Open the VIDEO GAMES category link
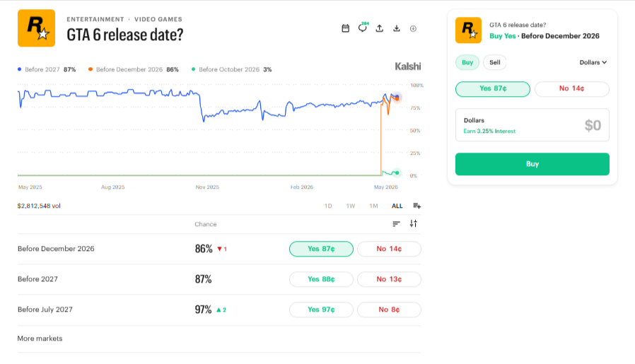This screenshot has height=364, width=635. point(158,19)
